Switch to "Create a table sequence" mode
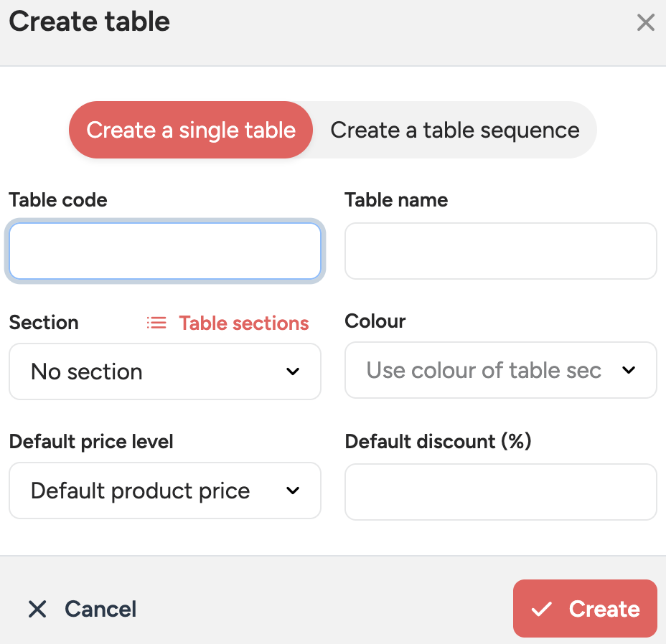 tap(454, 130)
